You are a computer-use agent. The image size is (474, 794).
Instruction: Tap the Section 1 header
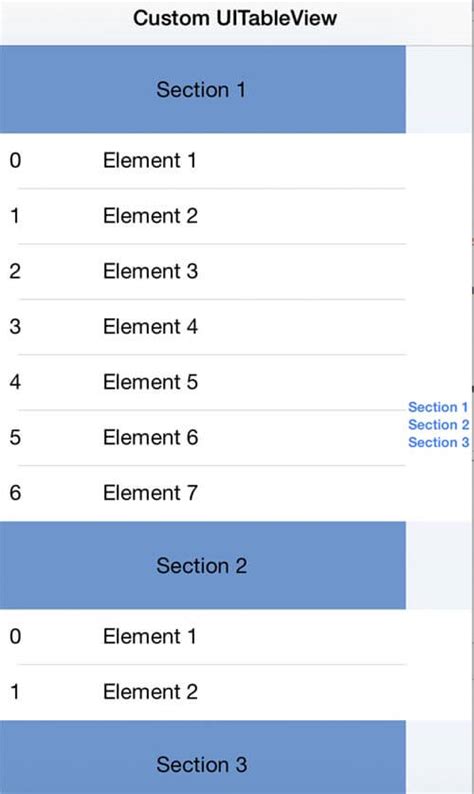pos(203,90)
